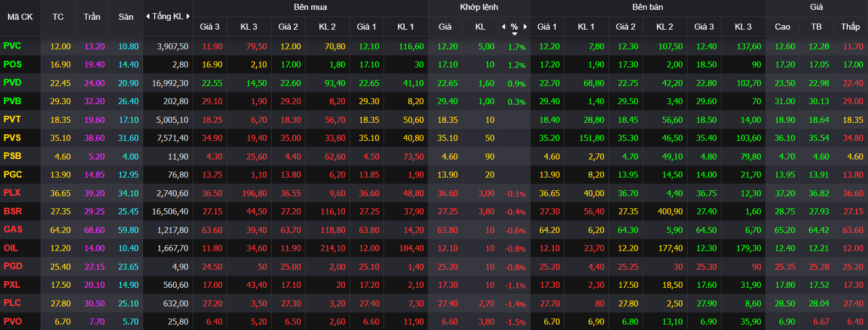868x330 pixels.
Task: Click PLX buy volume 196,80
Action: [255, 194]
